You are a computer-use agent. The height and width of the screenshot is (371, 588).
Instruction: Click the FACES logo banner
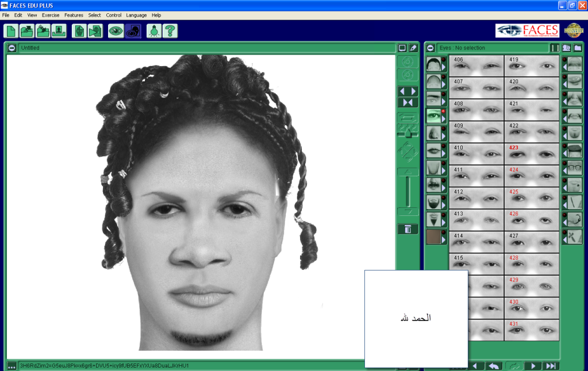pyautogui.click(x=527, y=31)
